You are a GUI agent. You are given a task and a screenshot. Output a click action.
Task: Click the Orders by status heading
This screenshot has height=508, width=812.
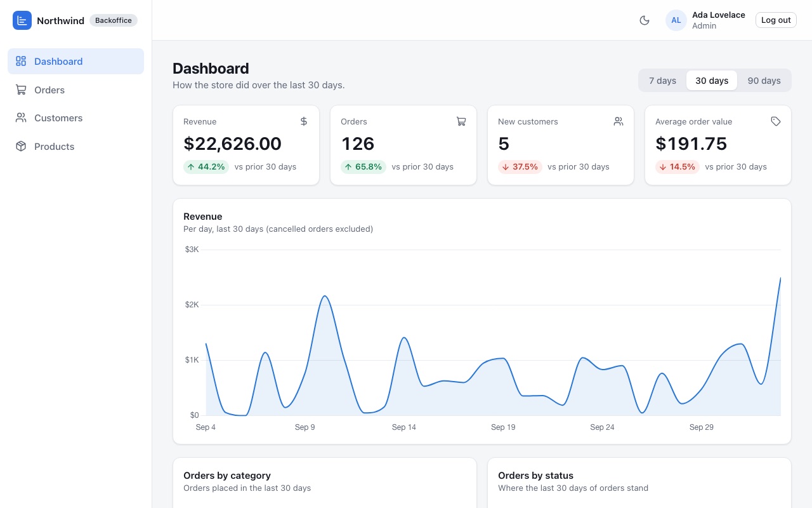click(535, 476)
